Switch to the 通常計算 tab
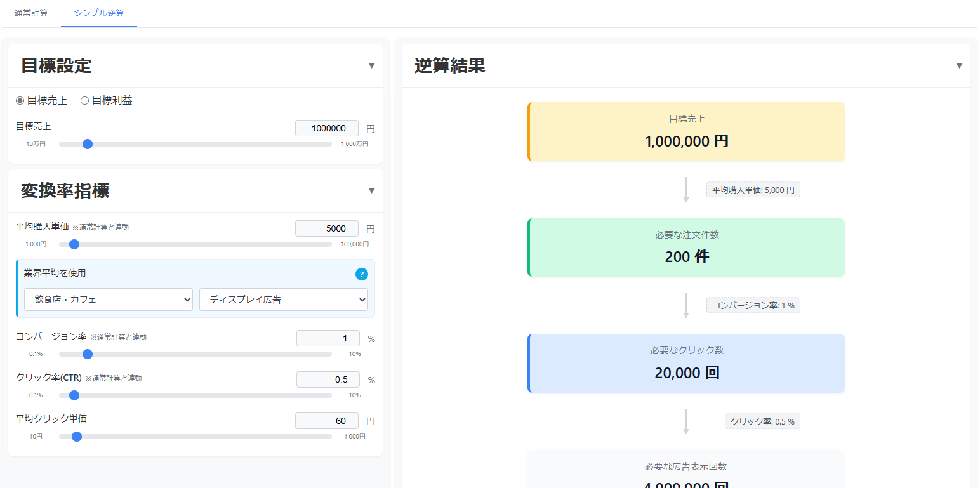980x488 pixels. tap(31, 13)
